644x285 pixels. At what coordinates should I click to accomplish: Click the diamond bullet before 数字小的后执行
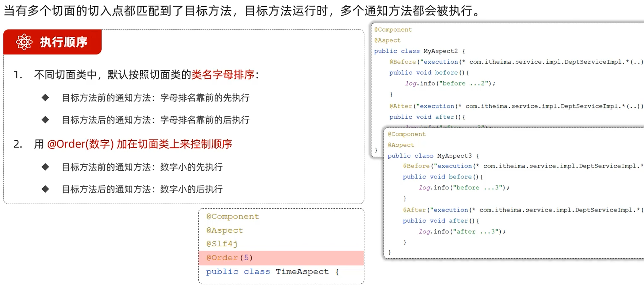tap(45, 189)
